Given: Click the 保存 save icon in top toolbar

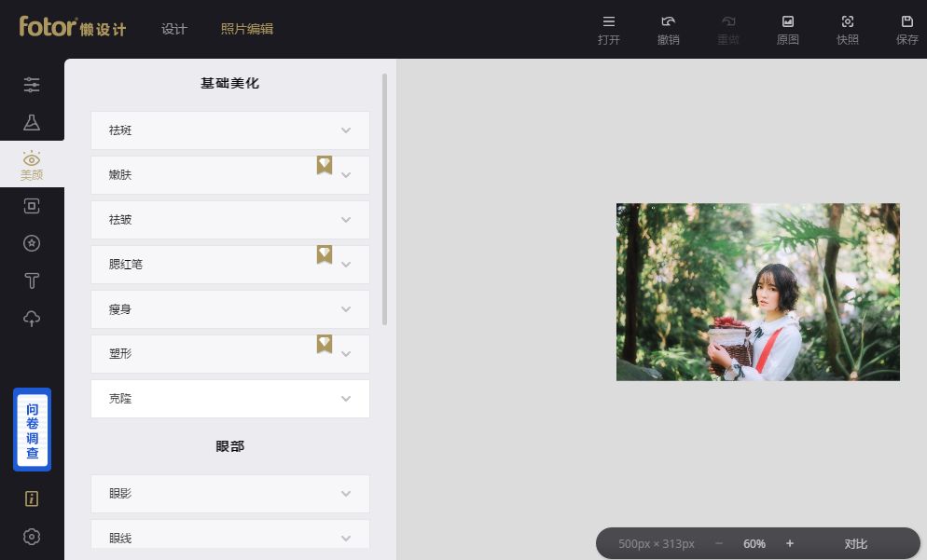Looking at the screenshot, I should click(906, 29).
